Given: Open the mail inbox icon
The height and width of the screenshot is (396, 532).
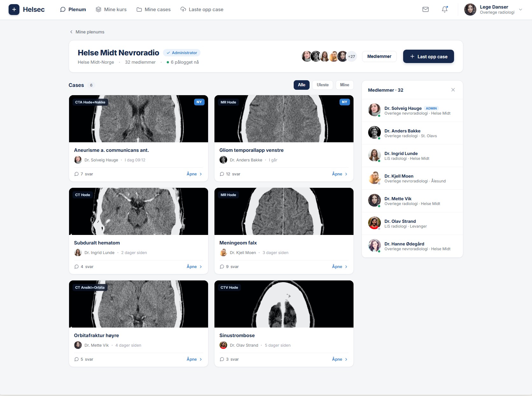Looking at the screenshot, I should coord(425,10).
